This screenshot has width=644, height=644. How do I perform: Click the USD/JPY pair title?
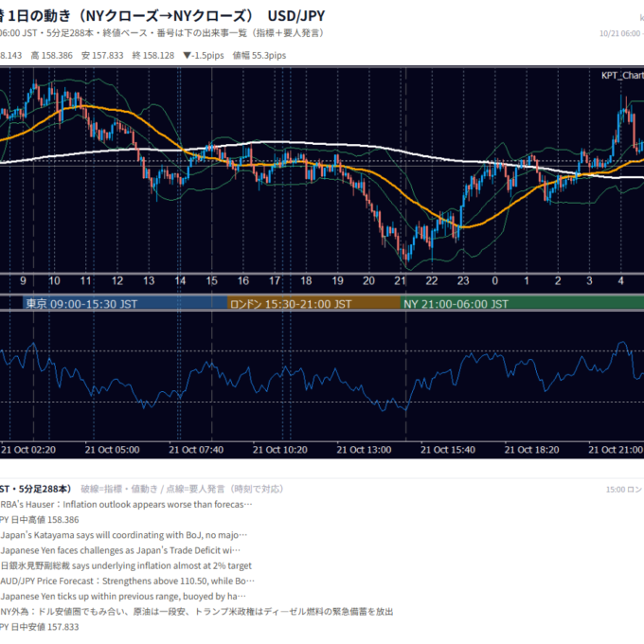[296, 16]
